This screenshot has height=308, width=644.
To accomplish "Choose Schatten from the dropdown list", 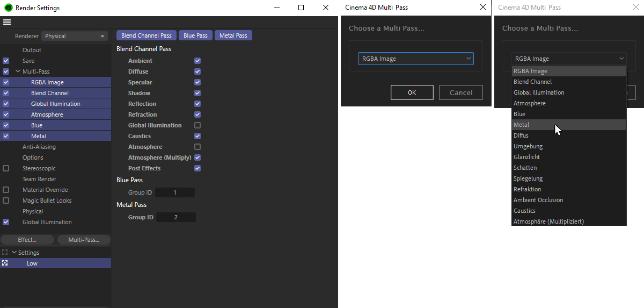I will click(x=569, y=168).
